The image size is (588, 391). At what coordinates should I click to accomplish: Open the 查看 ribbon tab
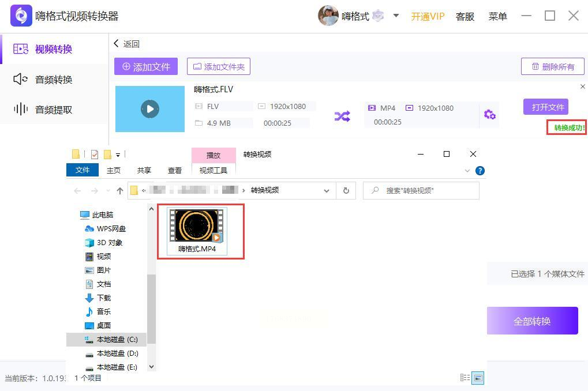[x=174, y=171]
